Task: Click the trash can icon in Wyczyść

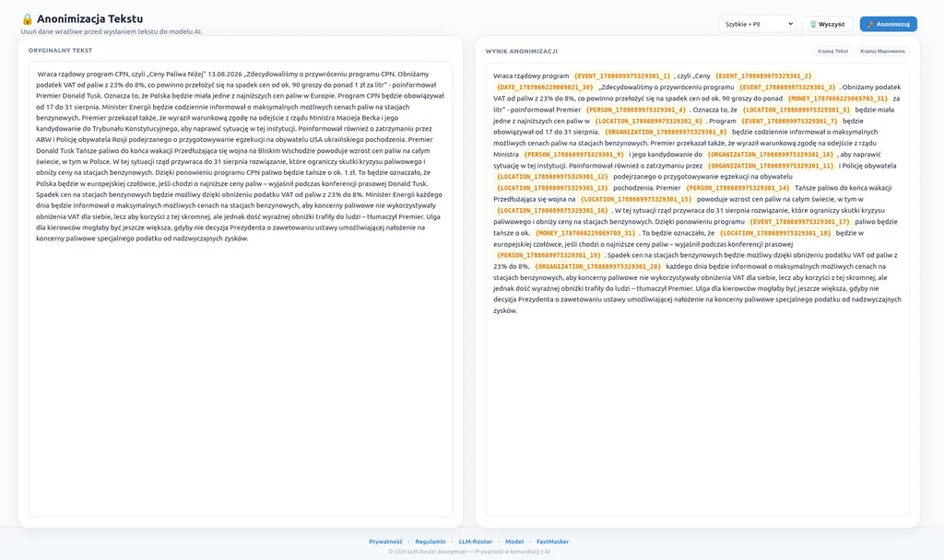Action: coord(813,24)
